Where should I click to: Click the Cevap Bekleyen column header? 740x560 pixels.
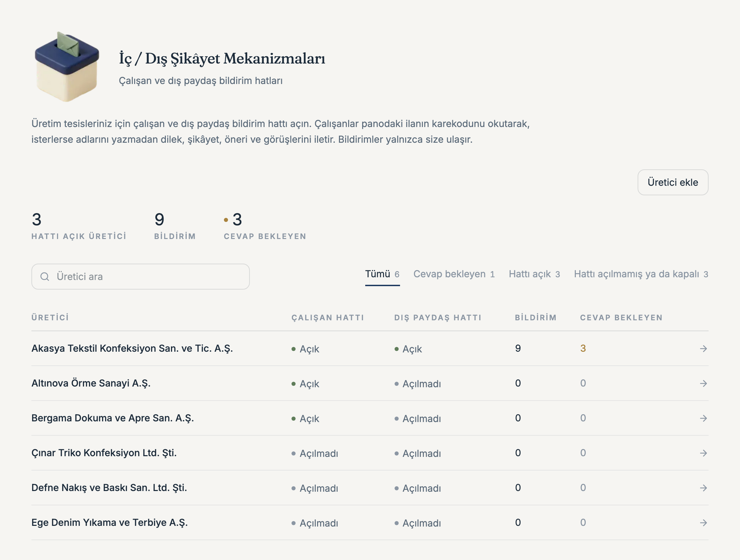point(621,318)
